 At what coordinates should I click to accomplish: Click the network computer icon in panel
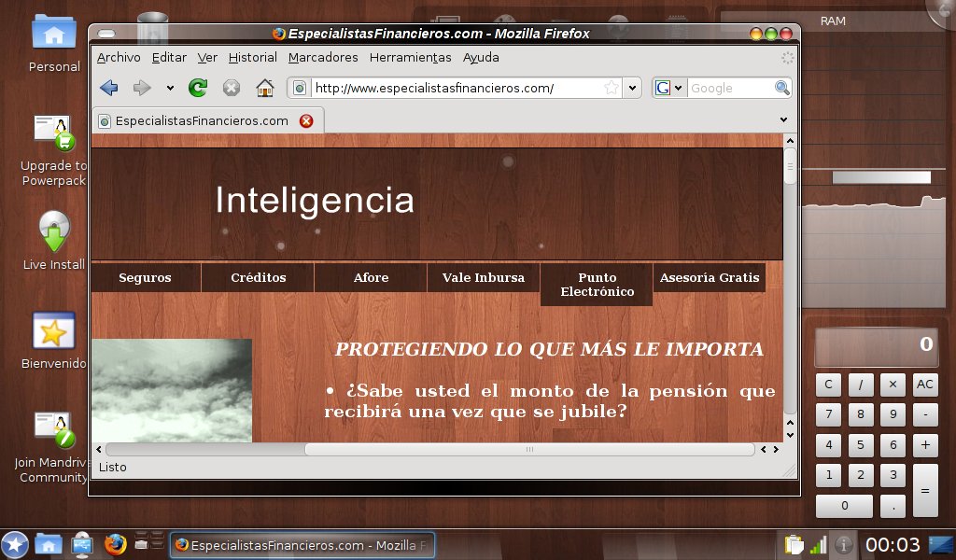pyautogui.click(x=82, y=544)
